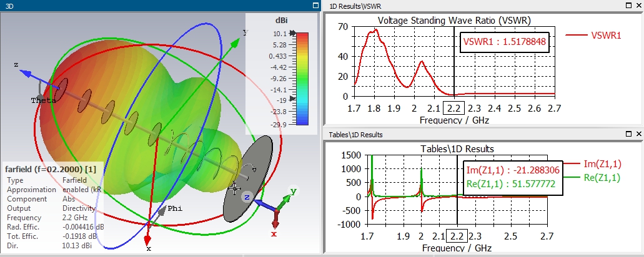644x257 pixels.
Task: Click the impedance plot frequency marker line
Action: (x=457, y=190)
